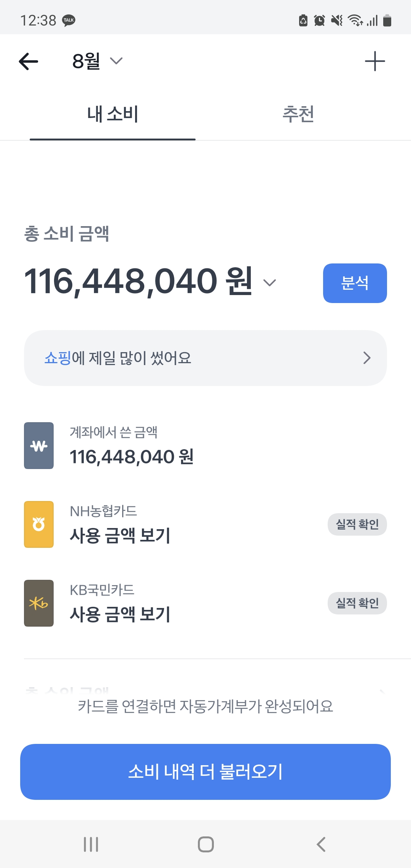Tap 소비 내역 더 불러오기 button
This screenshot has width=411, height=868.
[x=205, y=772]
